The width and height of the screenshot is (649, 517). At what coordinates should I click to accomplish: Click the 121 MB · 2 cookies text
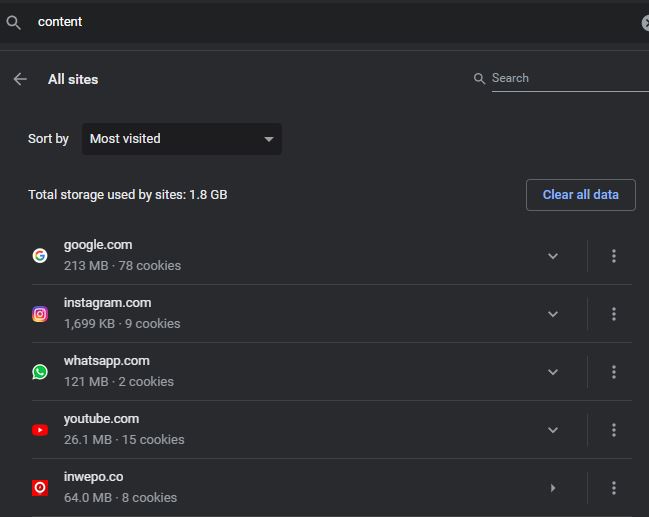pos(119,381)
